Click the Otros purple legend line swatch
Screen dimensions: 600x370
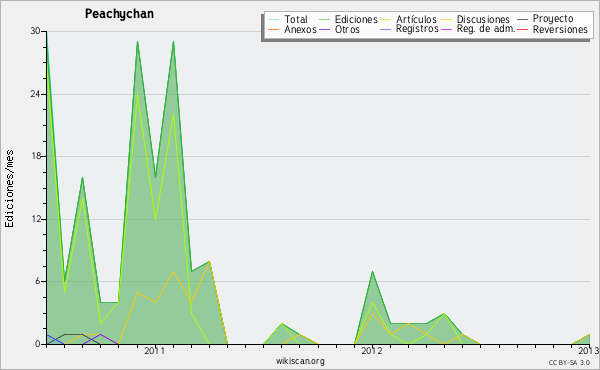(x=324, y=29)
